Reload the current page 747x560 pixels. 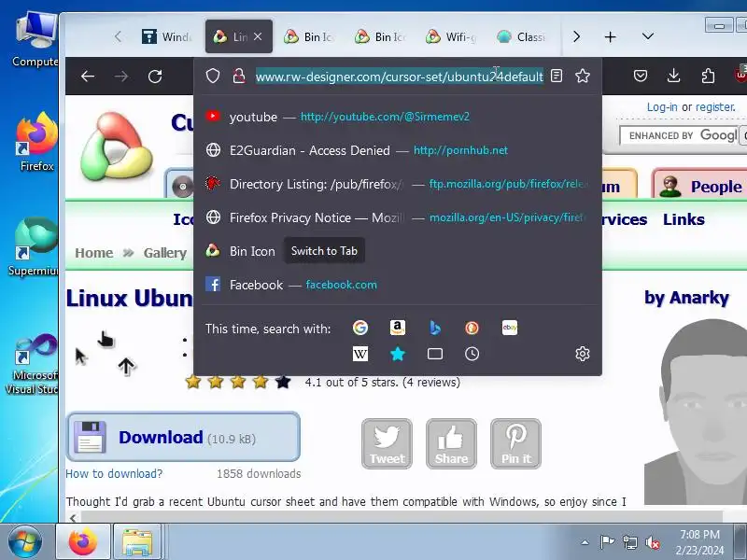[x=155, y=77]
